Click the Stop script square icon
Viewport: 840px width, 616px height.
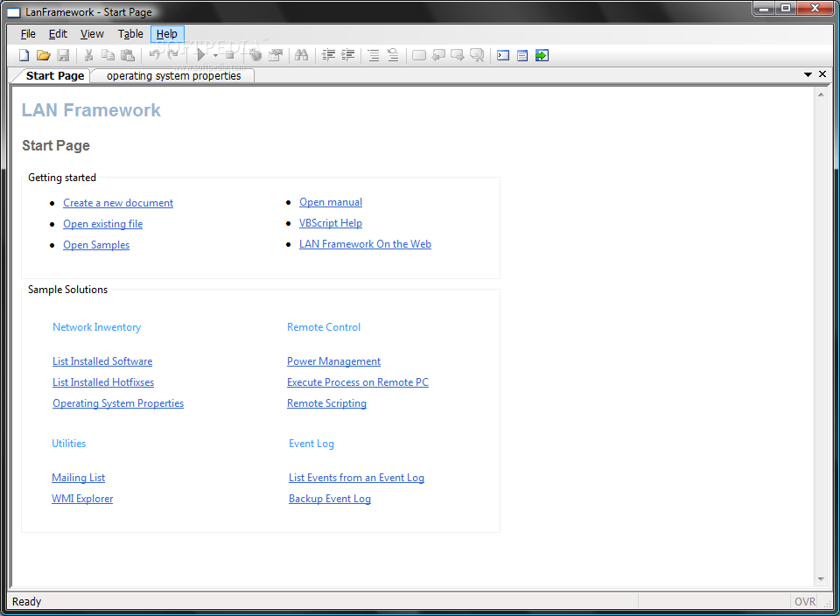pos(230,55)
